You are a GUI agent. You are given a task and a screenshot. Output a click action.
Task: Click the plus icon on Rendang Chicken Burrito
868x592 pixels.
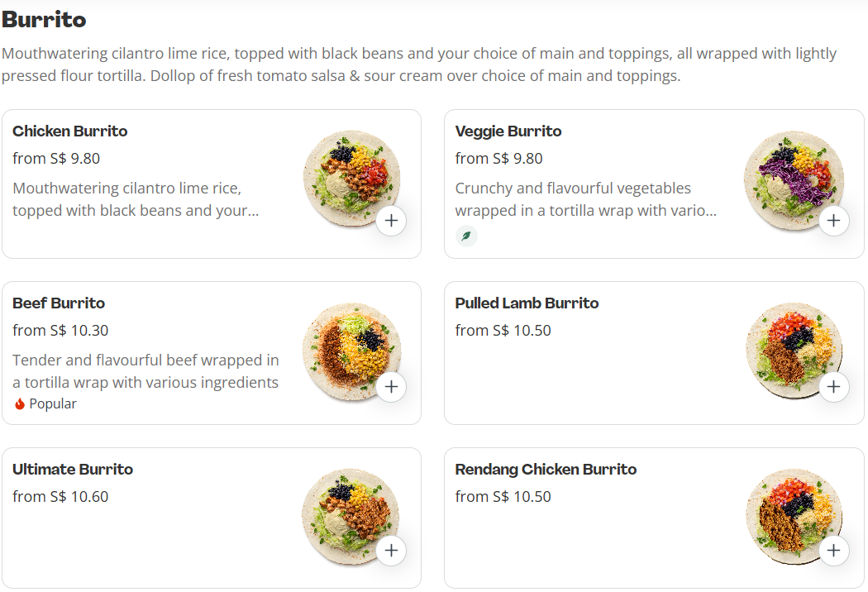click(x=834, y=550)
